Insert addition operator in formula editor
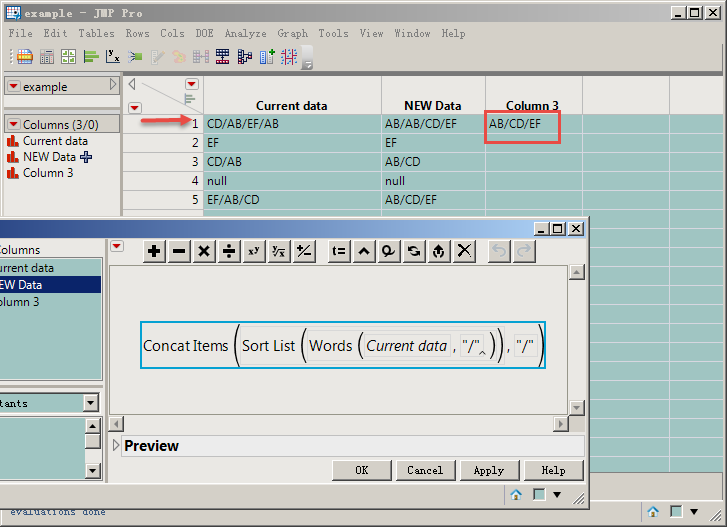This screenshot has width=727, height=527. click(154, 251)
